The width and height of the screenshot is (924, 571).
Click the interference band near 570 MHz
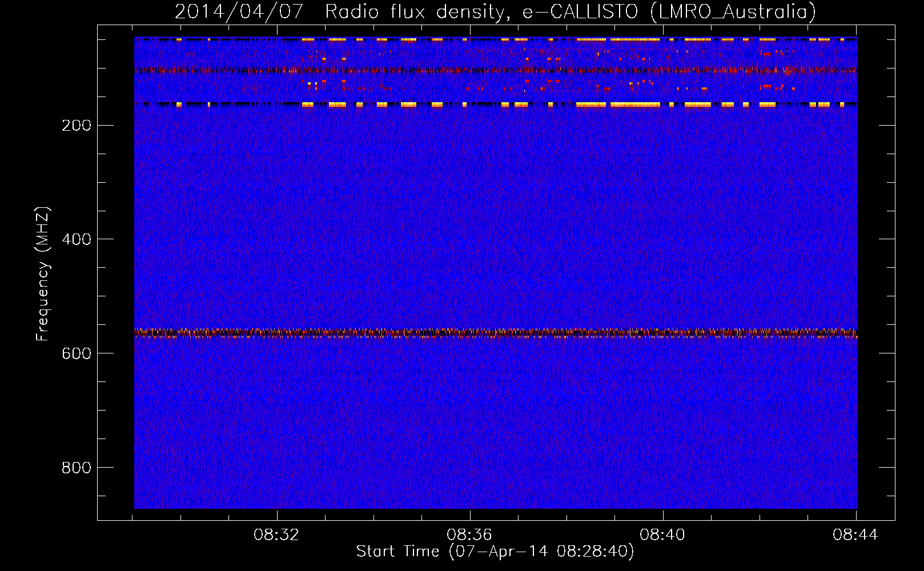click(x=496, y=333)
